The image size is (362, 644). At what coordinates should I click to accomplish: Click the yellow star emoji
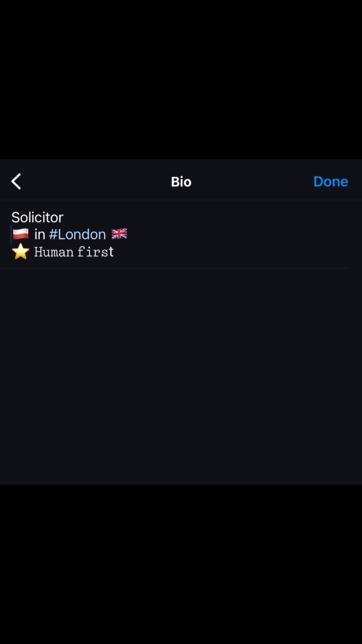21,252
